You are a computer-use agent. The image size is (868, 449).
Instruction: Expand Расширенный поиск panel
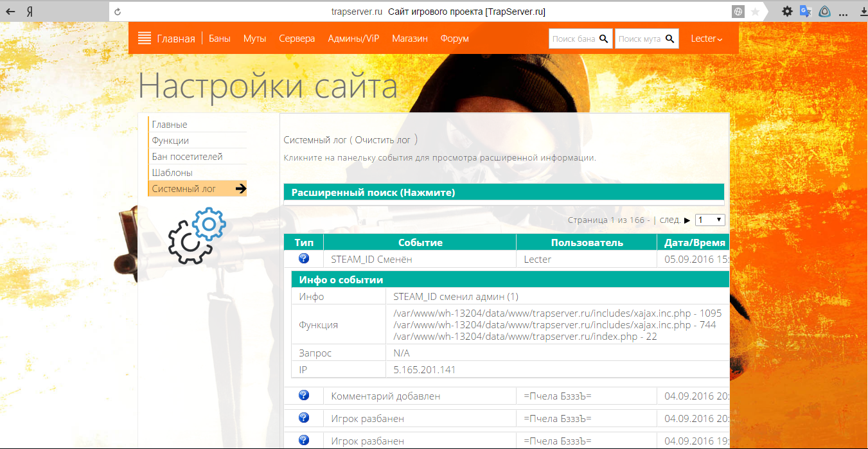373,192
